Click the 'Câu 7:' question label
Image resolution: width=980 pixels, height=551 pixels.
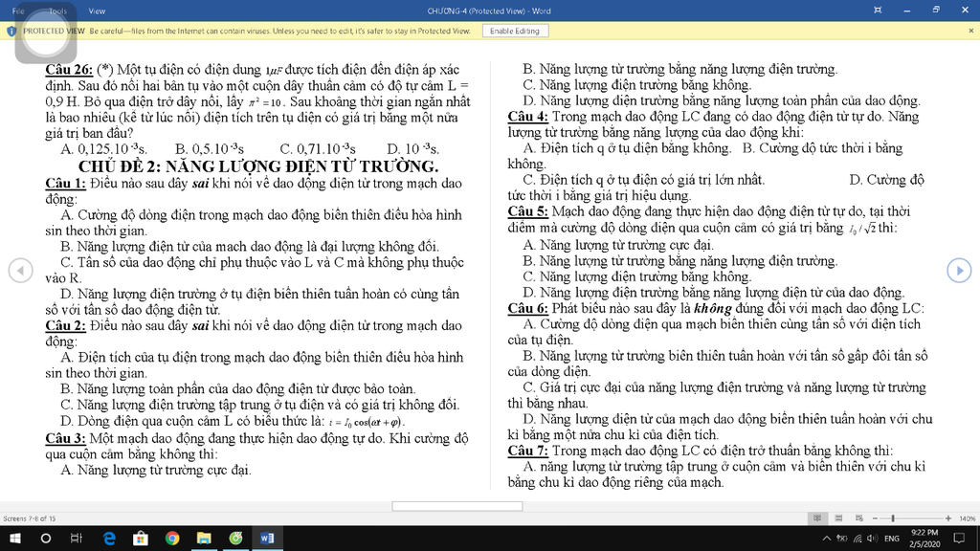(x=527, y=452)
